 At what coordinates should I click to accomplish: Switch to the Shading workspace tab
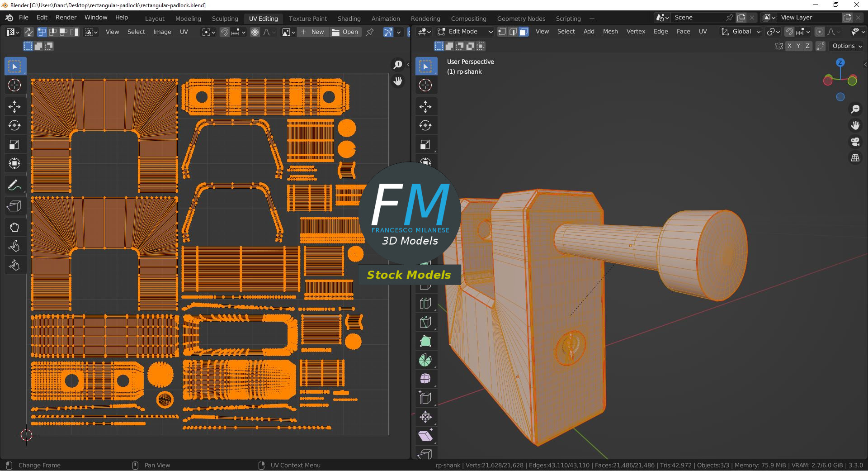pos(349,19)
